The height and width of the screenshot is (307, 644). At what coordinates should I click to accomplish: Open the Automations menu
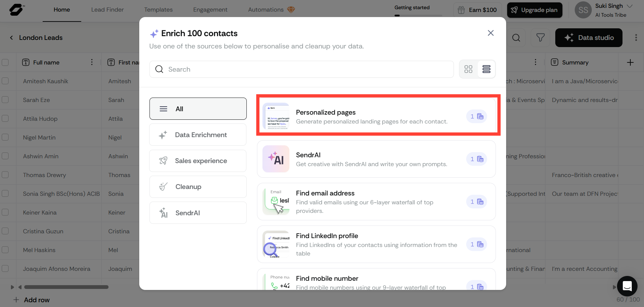[266, 10]
